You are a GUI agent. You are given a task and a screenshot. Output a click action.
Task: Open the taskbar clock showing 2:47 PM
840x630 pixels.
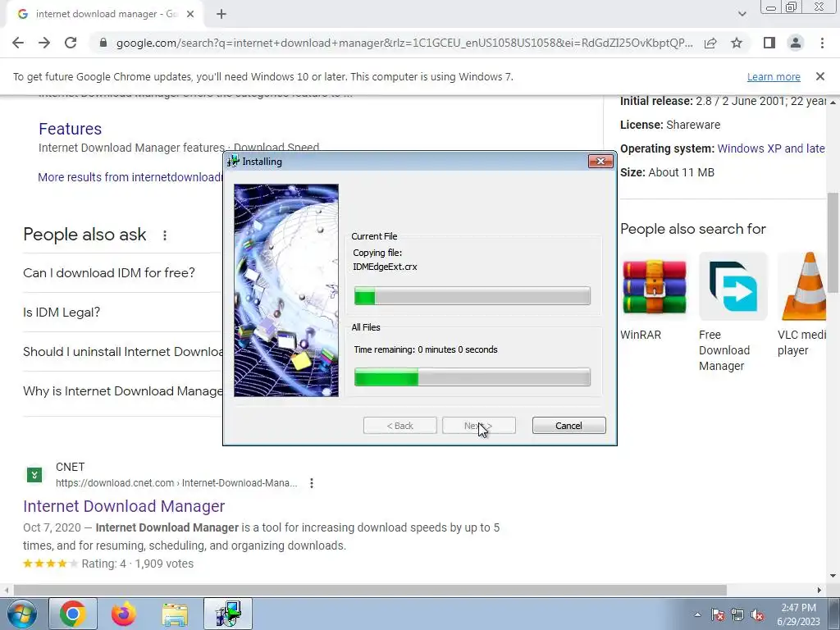tap(798, 614)
